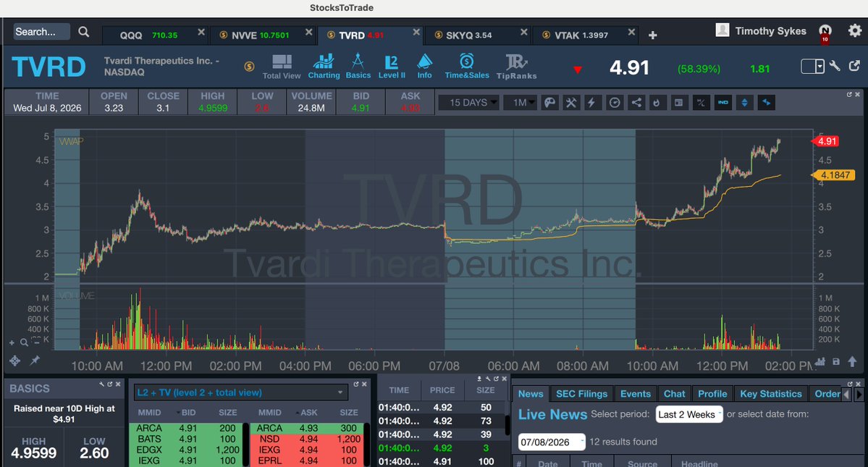
Task: Open the ticker header wrench settings
Action: [835, 67]
